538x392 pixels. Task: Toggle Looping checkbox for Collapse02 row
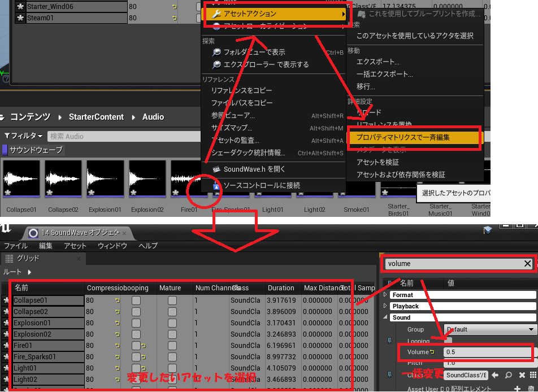coord(136,312)
